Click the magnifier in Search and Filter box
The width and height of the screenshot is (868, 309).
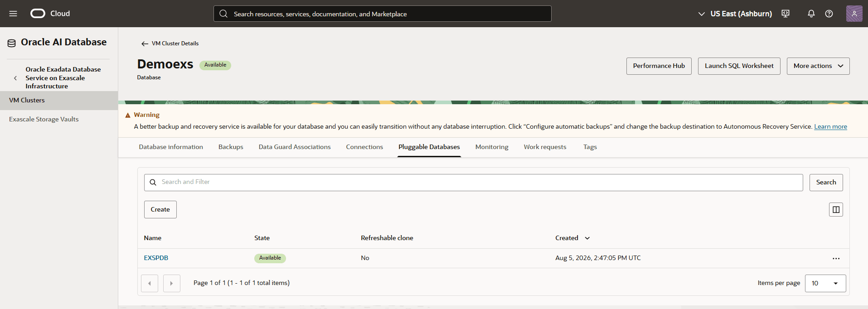tap(153, 182)
